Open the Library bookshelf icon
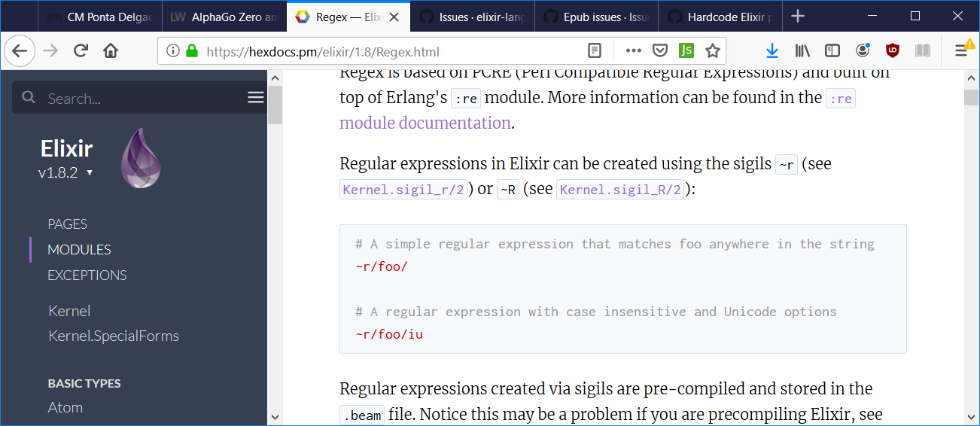The width and height of the screenshot is (980, 426). tap(802, 51)
